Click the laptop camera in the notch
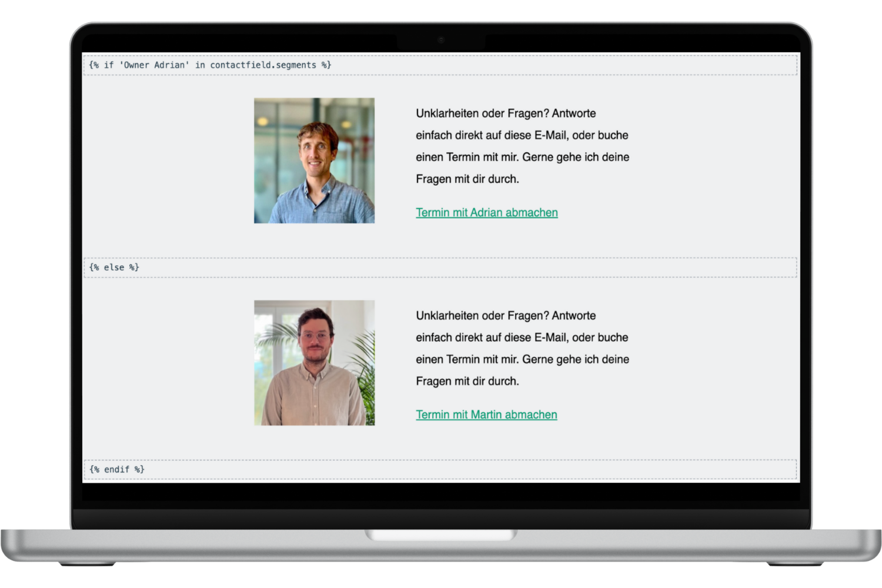This screenshot has height=588, width=882. tap(441, 40)
